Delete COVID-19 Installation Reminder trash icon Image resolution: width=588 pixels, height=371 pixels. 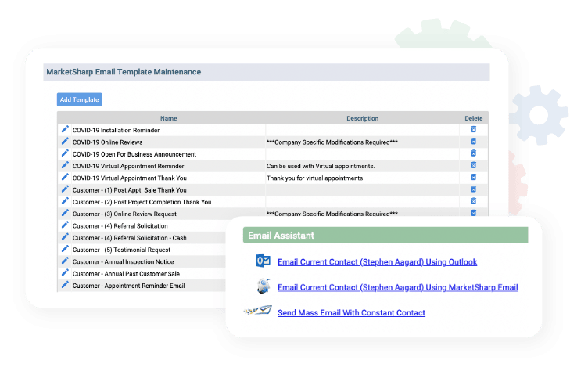[474, 130]
